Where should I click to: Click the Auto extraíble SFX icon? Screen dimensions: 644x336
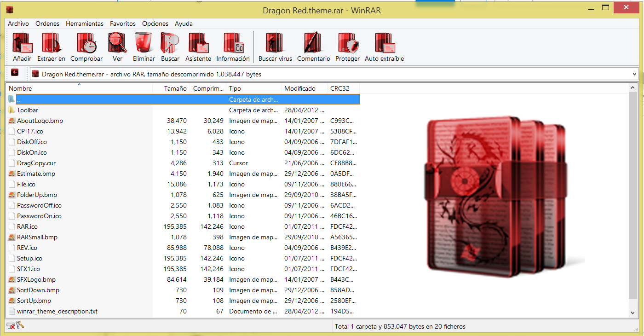coord(385,43)
